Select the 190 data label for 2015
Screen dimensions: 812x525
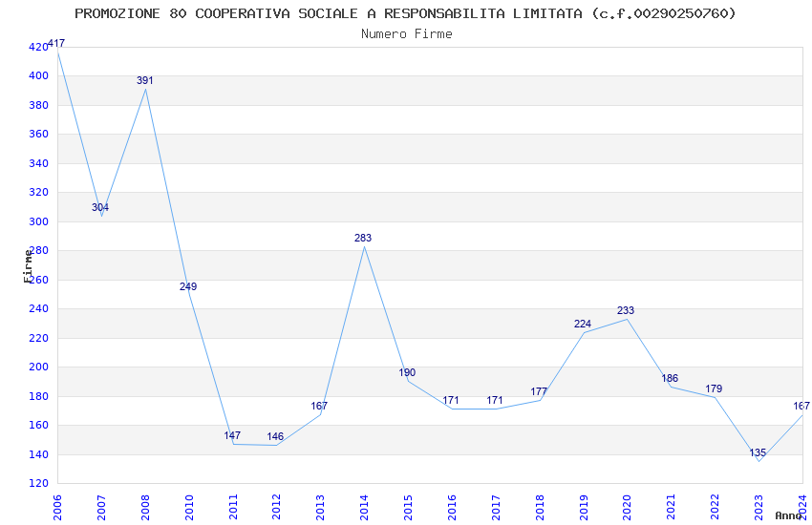tap(408, 372)
